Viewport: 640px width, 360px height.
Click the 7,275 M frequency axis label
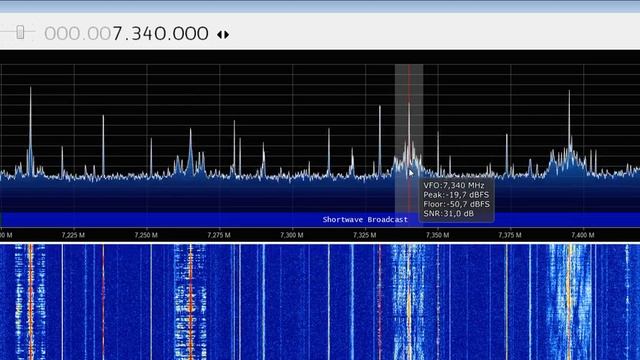[x=219, y=235]
